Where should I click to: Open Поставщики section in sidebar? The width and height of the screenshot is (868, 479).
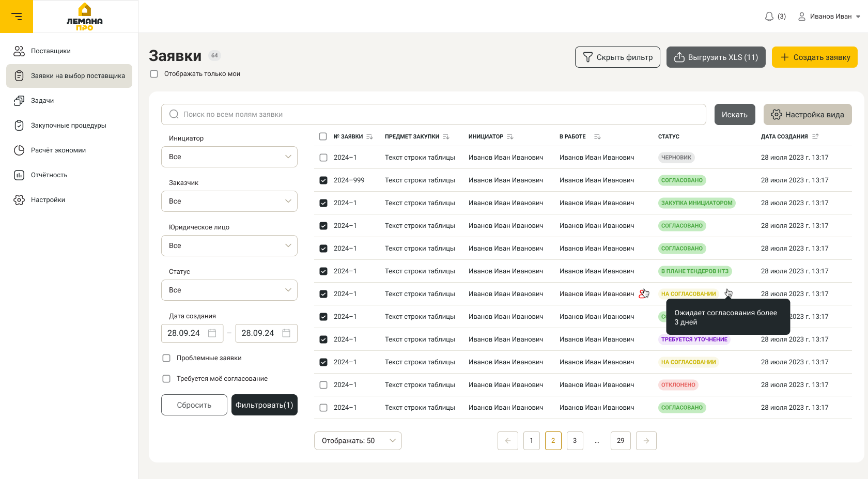[69, 51]
